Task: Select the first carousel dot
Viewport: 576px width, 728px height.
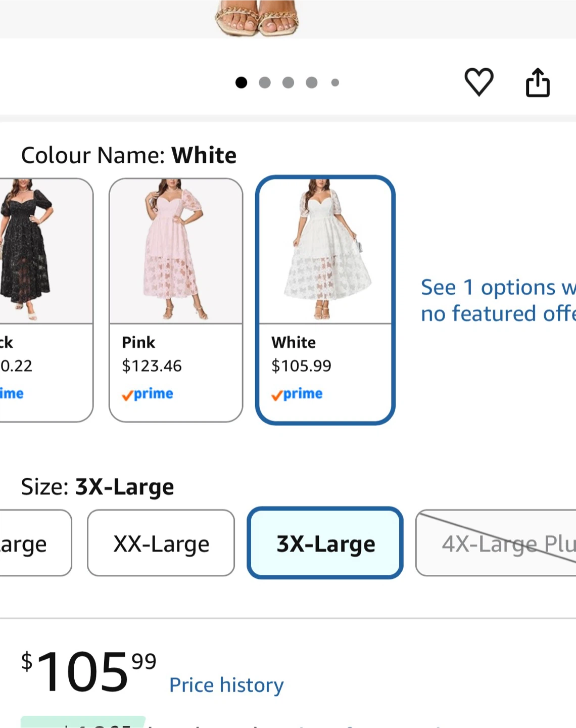Action: (x=242, y=82)
